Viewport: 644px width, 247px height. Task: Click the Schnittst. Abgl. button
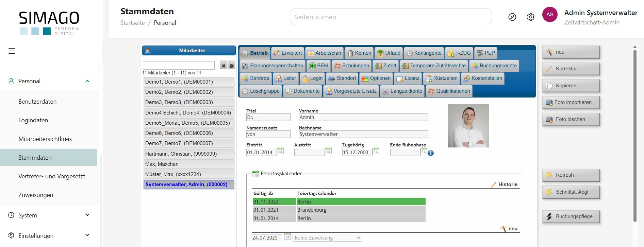pos(571,192)
